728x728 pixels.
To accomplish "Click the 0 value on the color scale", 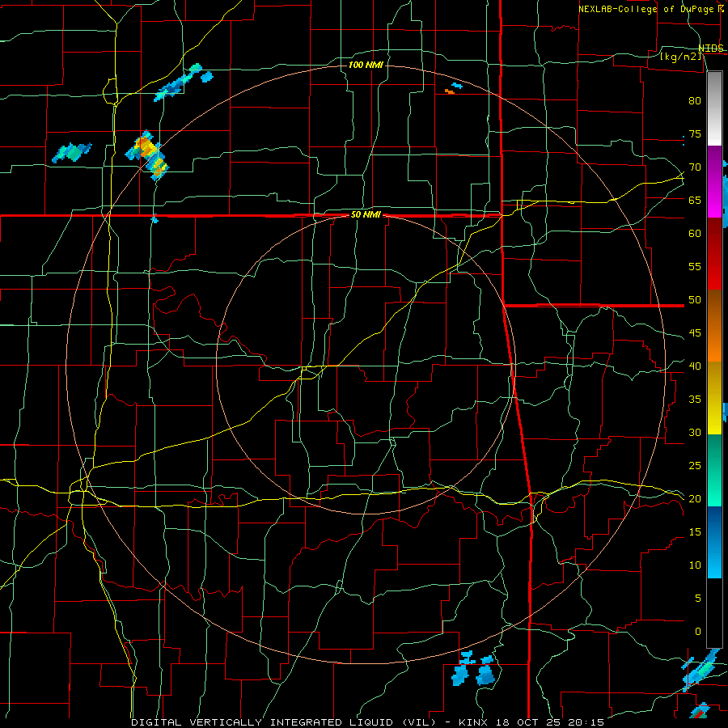I will pyautogui.click(x=698, y=632).
